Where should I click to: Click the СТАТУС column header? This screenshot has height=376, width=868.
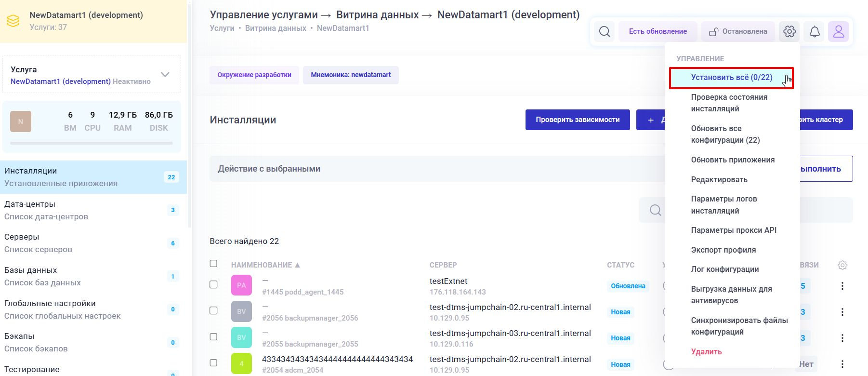[x=620, y=265]
